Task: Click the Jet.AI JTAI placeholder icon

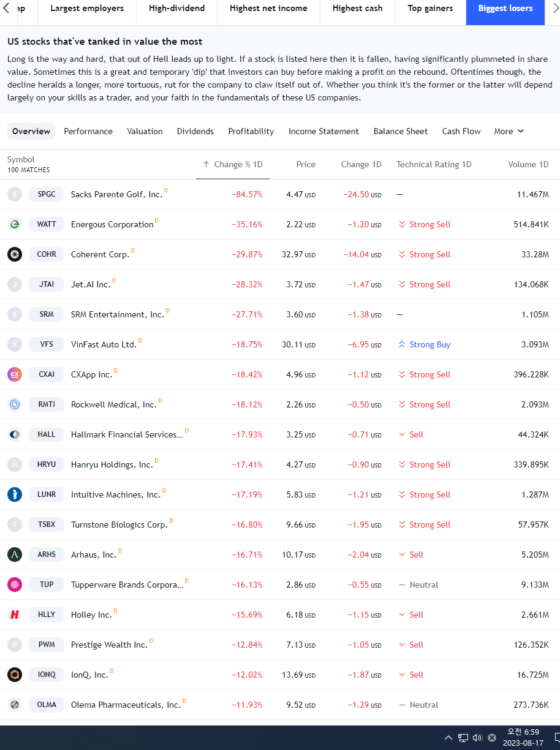Action: click(15, 284)
